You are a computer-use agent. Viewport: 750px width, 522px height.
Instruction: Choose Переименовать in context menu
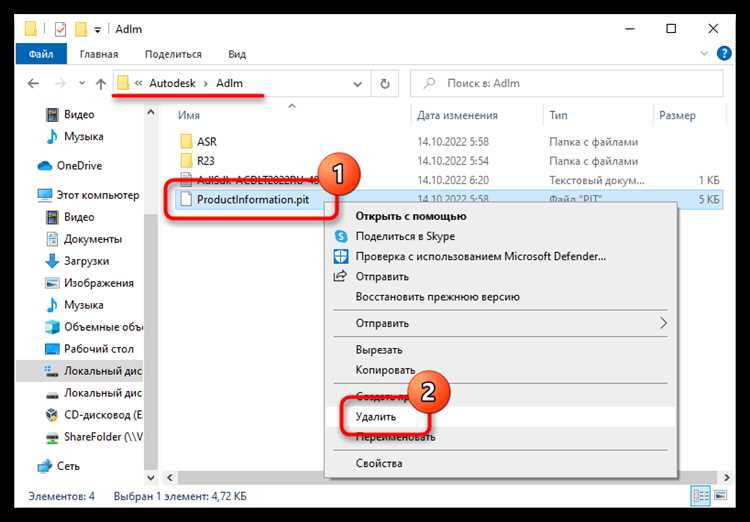click(395, 437)
